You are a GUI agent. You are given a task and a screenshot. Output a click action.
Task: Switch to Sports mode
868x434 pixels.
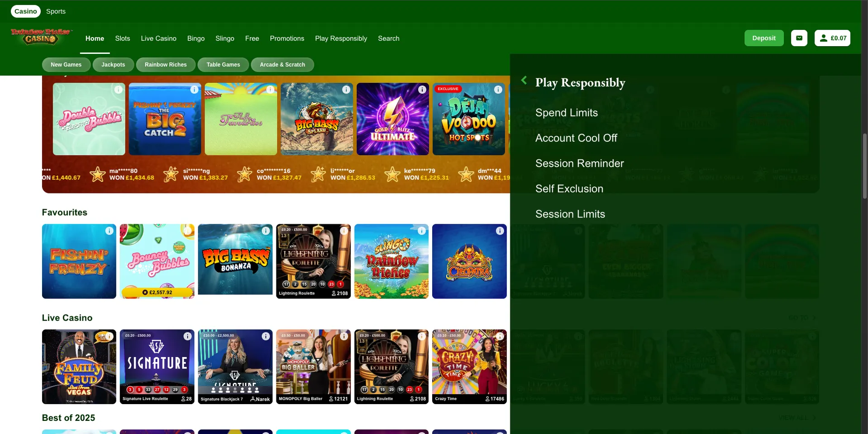[56, 11]
